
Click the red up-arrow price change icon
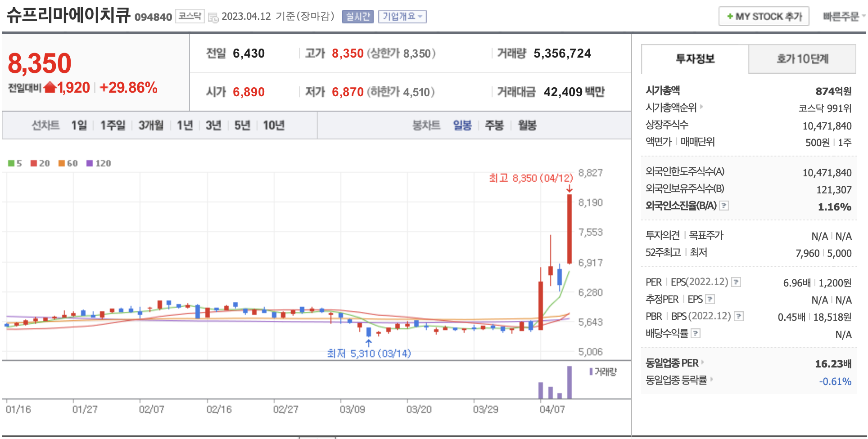coord(50,87)
